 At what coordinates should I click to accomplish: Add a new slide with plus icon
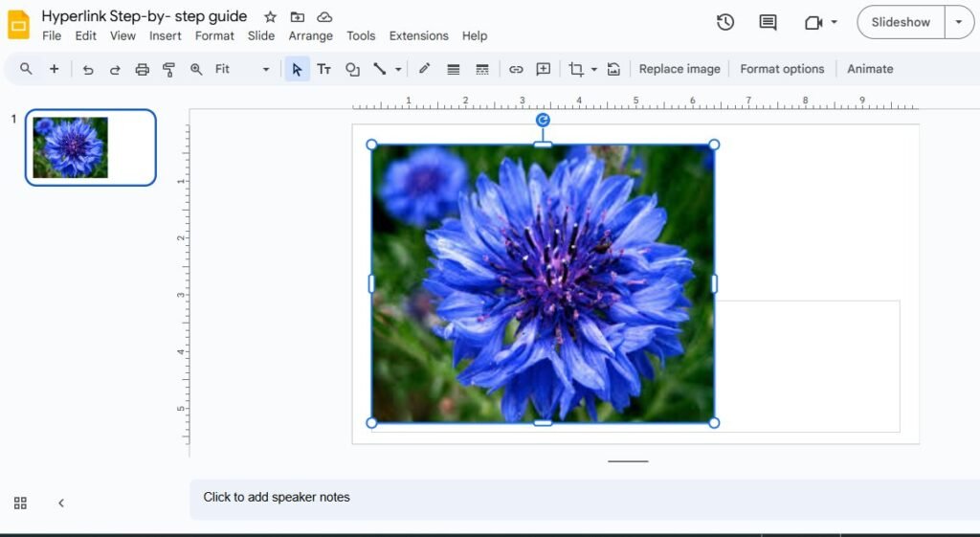pos(55,69)
